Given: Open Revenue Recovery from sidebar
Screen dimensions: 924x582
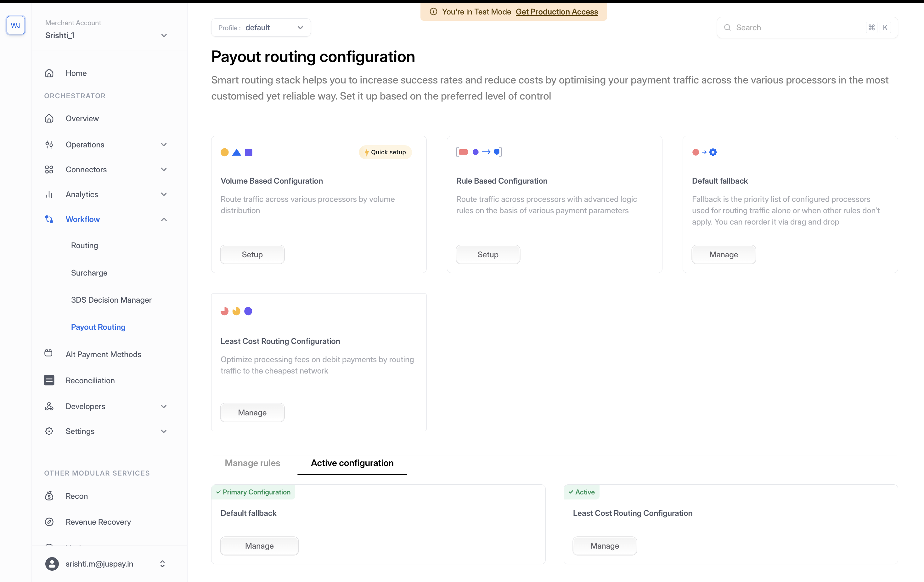Looking at the screenshot, I should pos(98,522).
